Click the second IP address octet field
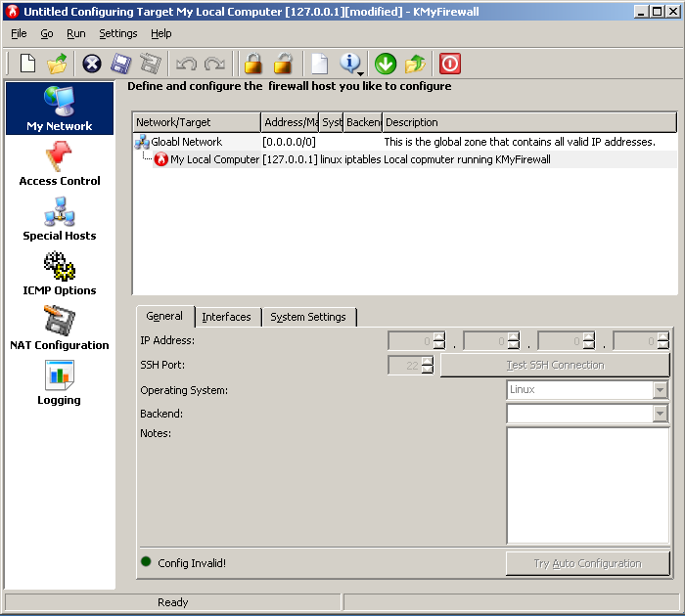Image resolution: width=685 pixels, height=616 pixels. [492, 341]
